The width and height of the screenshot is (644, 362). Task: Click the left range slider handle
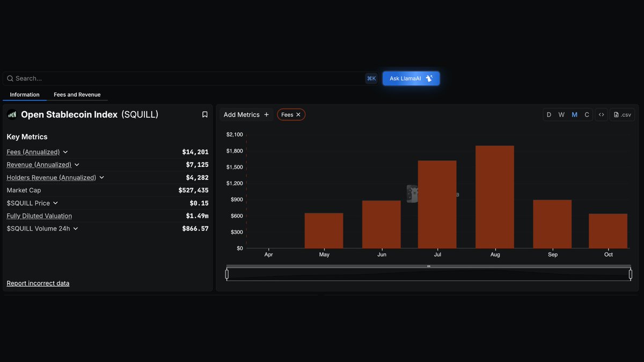[227, 275]
